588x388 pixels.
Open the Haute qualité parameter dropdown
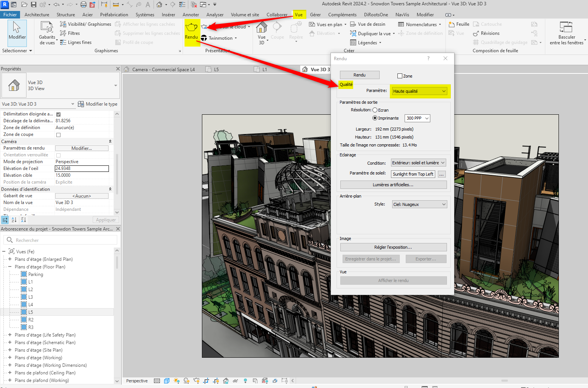[x=419, y=91]
